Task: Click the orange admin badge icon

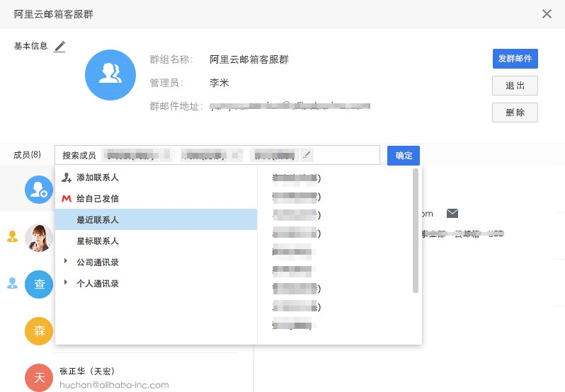Action: coord(12,236)
